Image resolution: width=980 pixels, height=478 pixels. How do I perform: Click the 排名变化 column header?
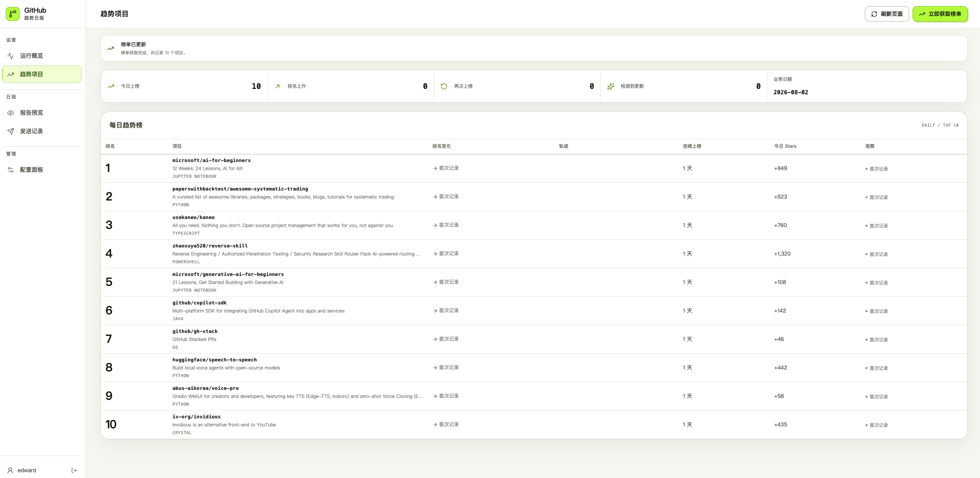coord(441,146)
